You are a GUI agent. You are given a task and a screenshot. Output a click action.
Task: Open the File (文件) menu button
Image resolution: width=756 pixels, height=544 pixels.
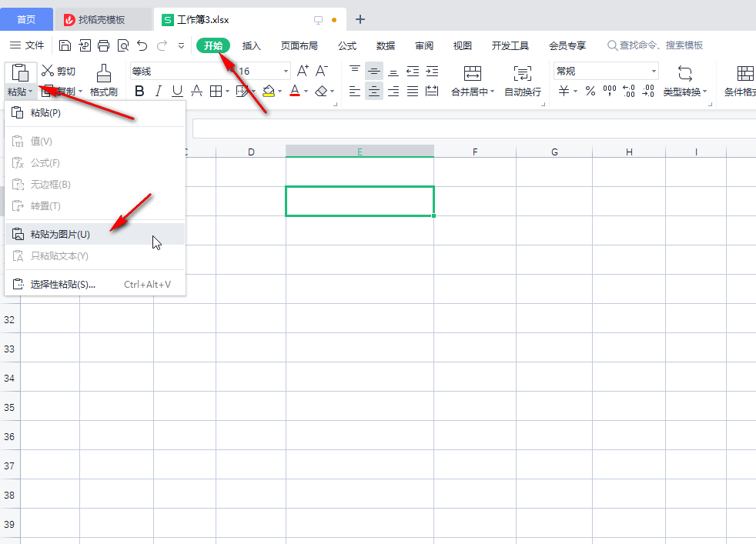pyautogui.click(x=28, y=45)
